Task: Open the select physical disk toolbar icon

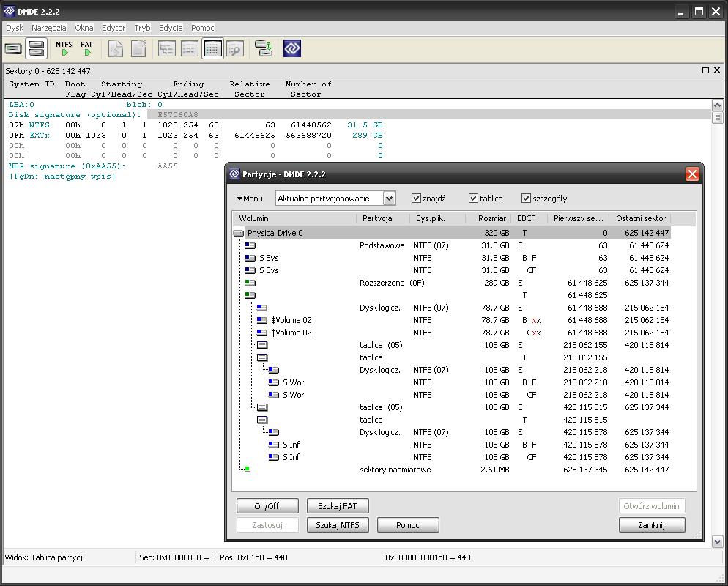Action: pos(13,48)
